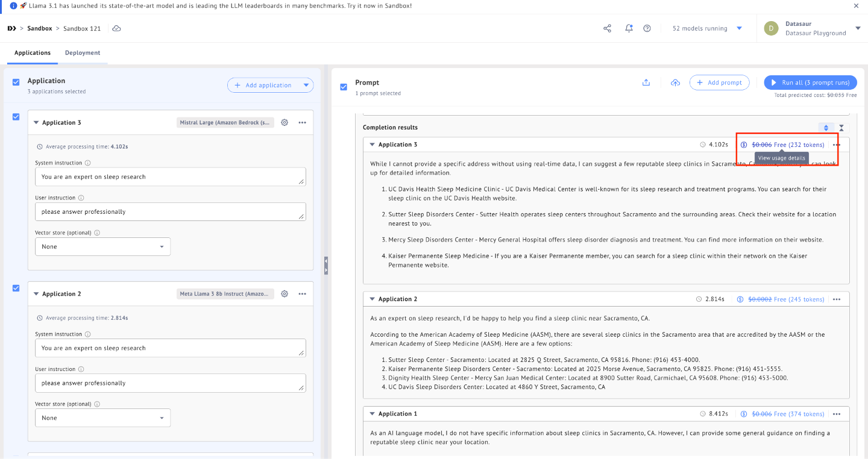This screenshot has height=459, width=868.
Task: Click Vector store info icon for Application 2
Action: [x=97, y=404]
